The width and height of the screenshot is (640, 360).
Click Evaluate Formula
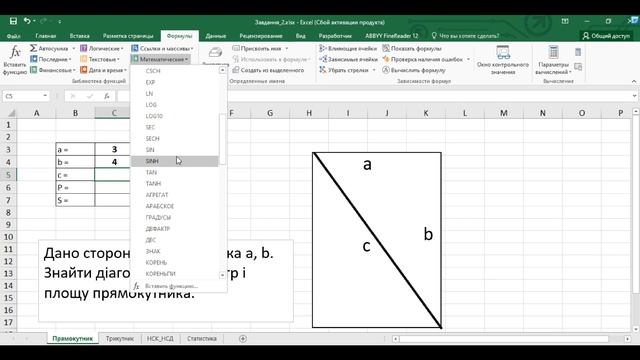click(x=413, y=70)
